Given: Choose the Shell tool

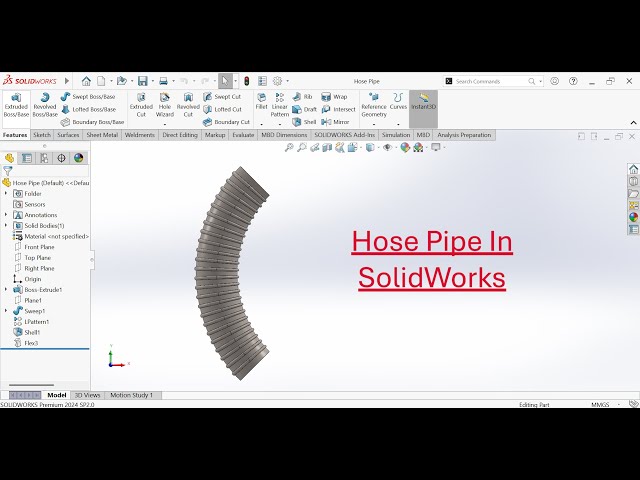Looking at the screenshot, I should (x=304, y=122).
